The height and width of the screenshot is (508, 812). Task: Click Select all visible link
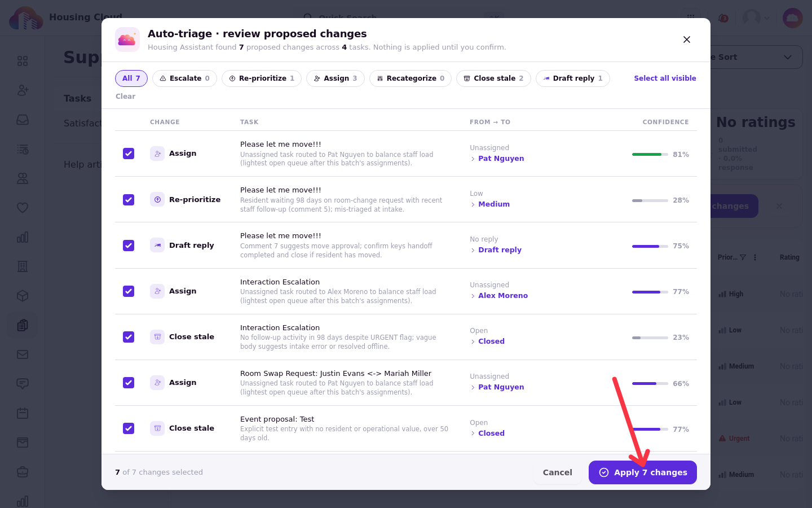coord(665,78)
